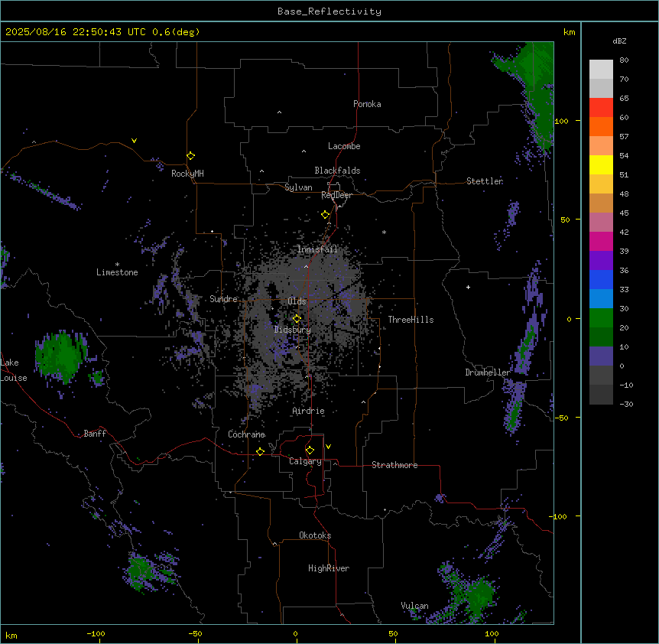Click the Sundre town label
This screenshot has height=644, width=659.
coord(223,299)
